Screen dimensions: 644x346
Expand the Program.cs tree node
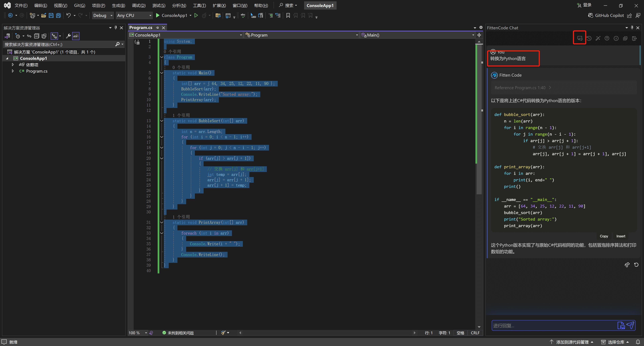pos(13,71)
